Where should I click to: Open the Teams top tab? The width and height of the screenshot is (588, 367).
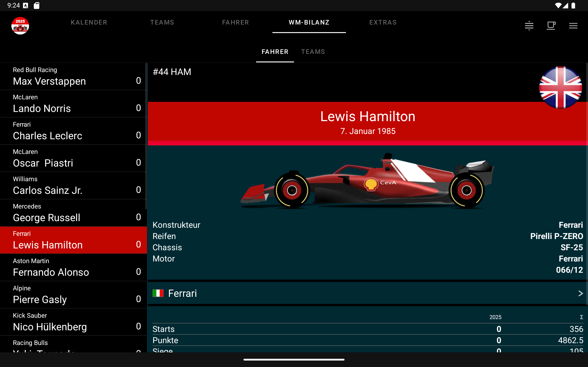pos(162,22)
